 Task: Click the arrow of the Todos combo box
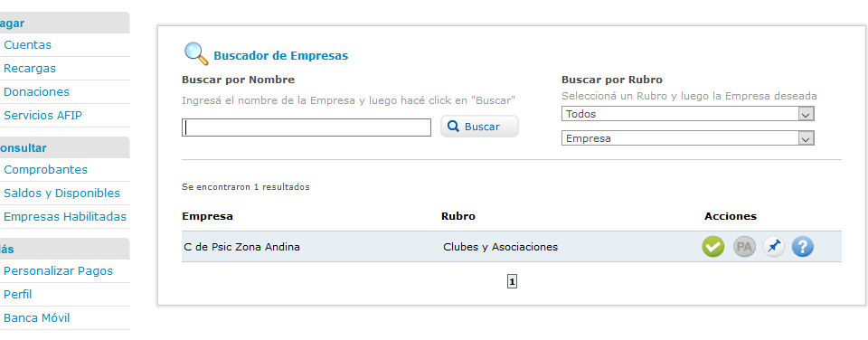click(x=806, y=114)
